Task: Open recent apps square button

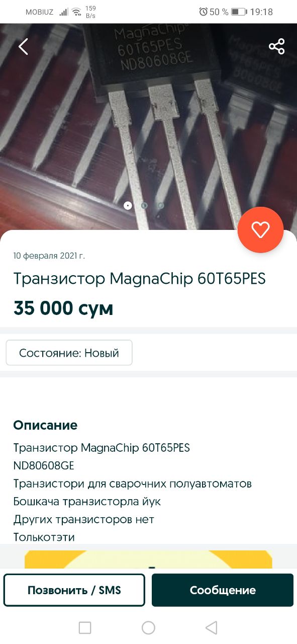Action: point(85,627)
